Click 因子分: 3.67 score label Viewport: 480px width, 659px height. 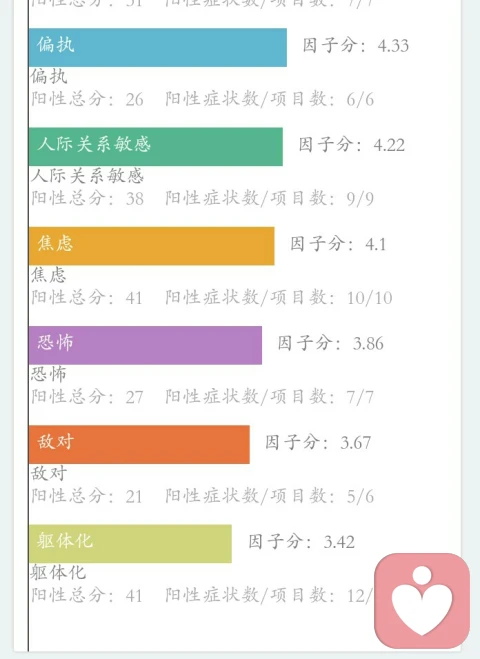318,442
